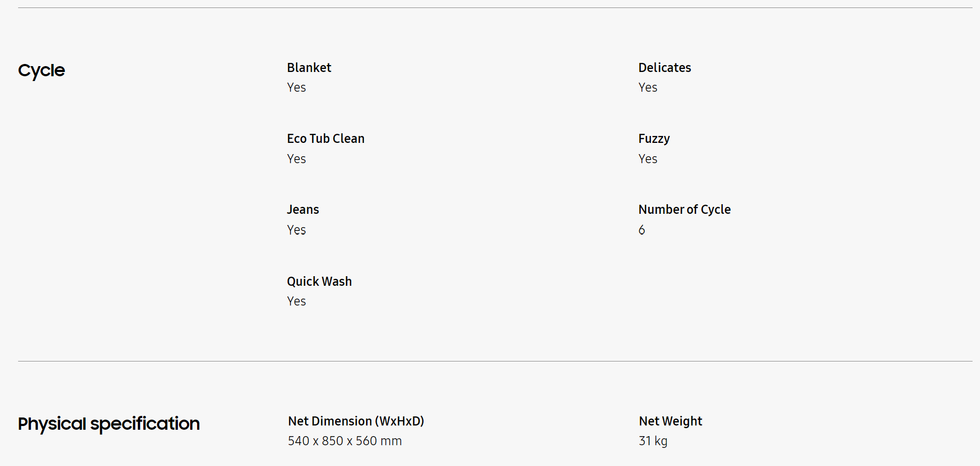The image size is (980, 466).
Task: Select the Net Weight label
Action: click(671, 421)
